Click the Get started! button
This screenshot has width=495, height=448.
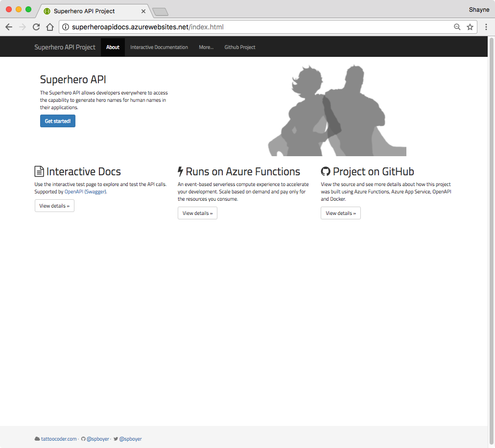(x=58, y=121)
